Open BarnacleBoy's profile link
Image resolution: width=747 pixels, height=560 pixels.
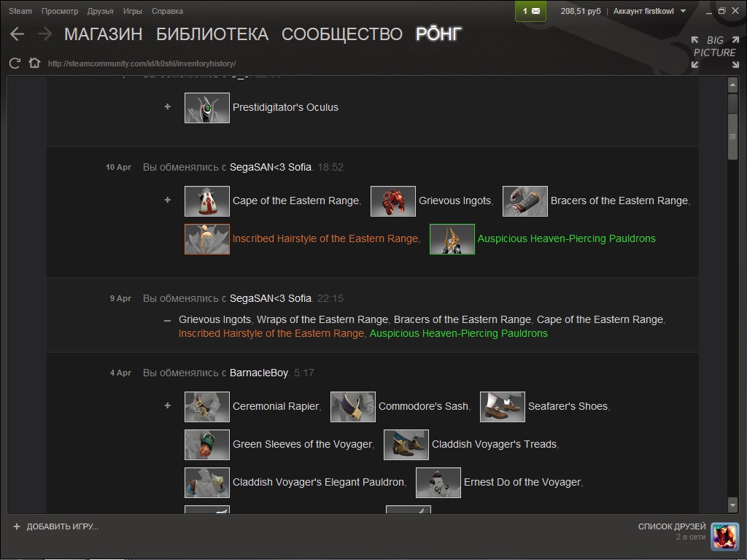click(x=259, y=373)
